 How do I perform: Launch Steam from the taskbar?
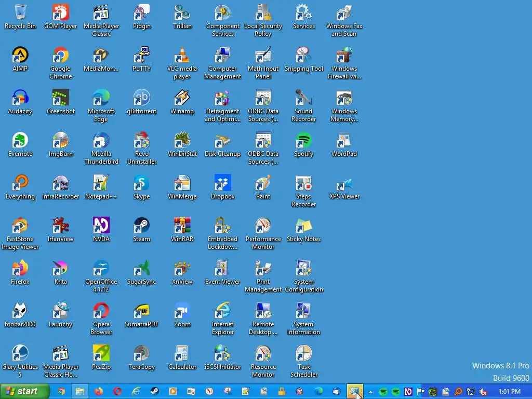pyautogui.click(x=154, y=392)
